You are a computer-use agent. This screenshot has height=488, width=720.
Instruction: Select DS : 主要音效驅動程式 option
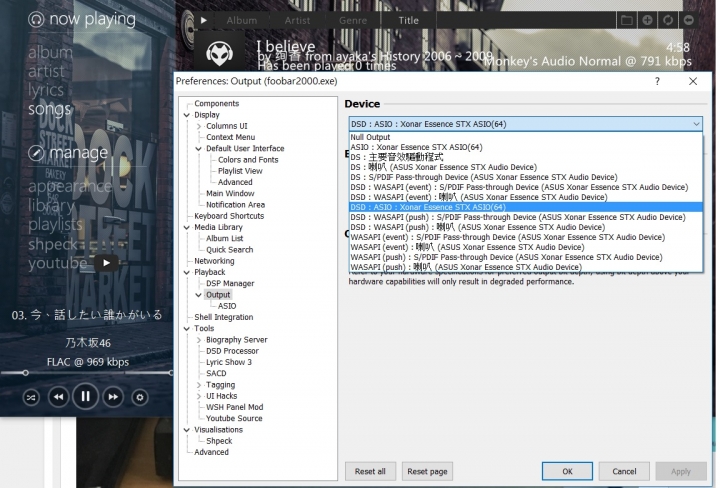pos(525,157)
